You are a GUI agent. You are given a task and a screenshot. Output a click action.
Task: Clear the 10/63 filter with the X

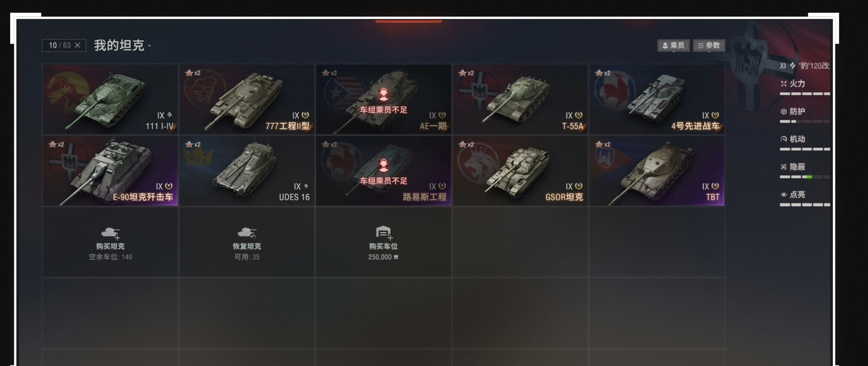click(78, 45)
